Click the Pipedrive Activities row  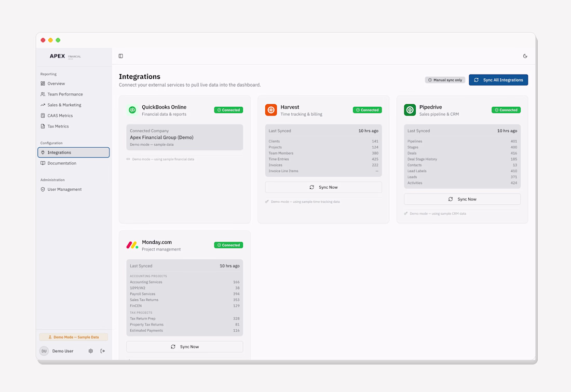[x=462, y=183]
